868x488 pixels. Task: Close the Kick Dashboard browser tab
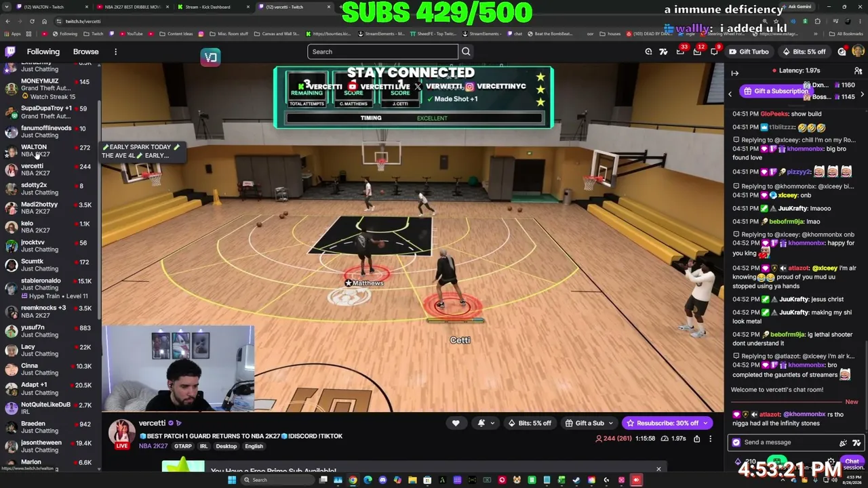coord(248,7)
